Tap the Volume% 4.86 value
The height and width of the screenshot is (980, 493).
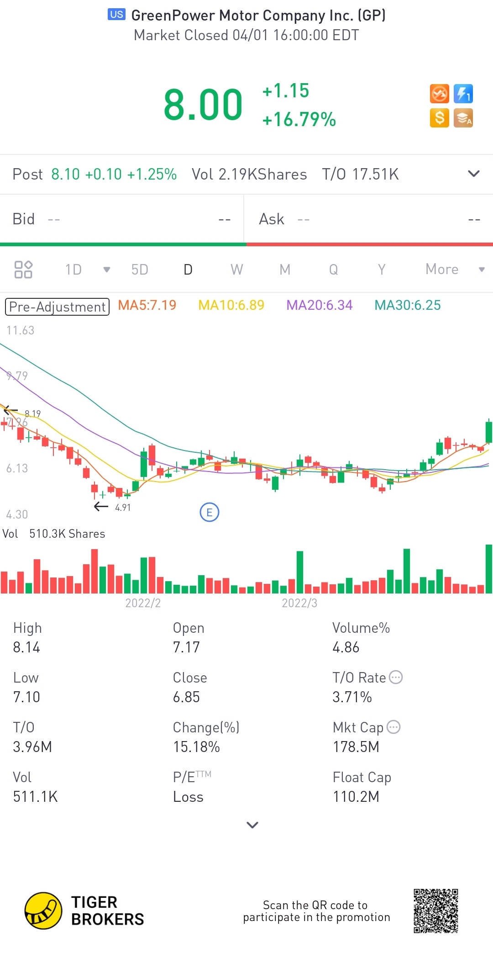point(346,647)
